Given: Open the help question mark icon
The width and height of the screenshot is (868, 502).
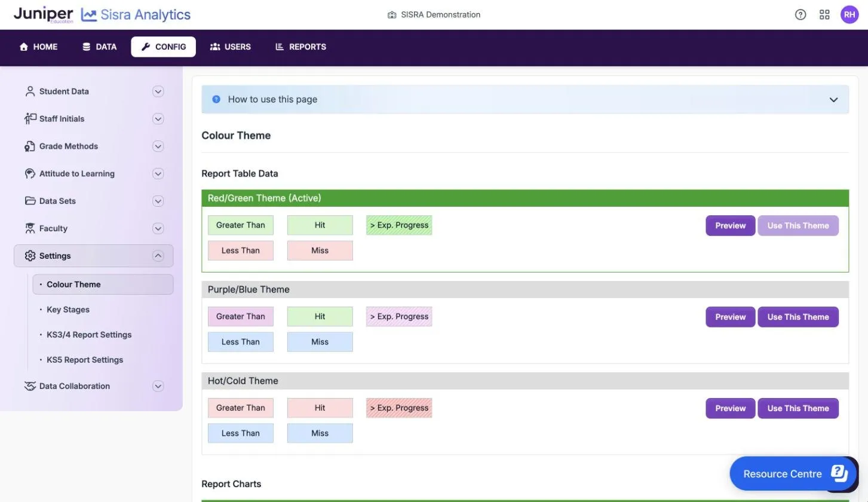Looking at the screenshot, I should (x=800, y=15).
